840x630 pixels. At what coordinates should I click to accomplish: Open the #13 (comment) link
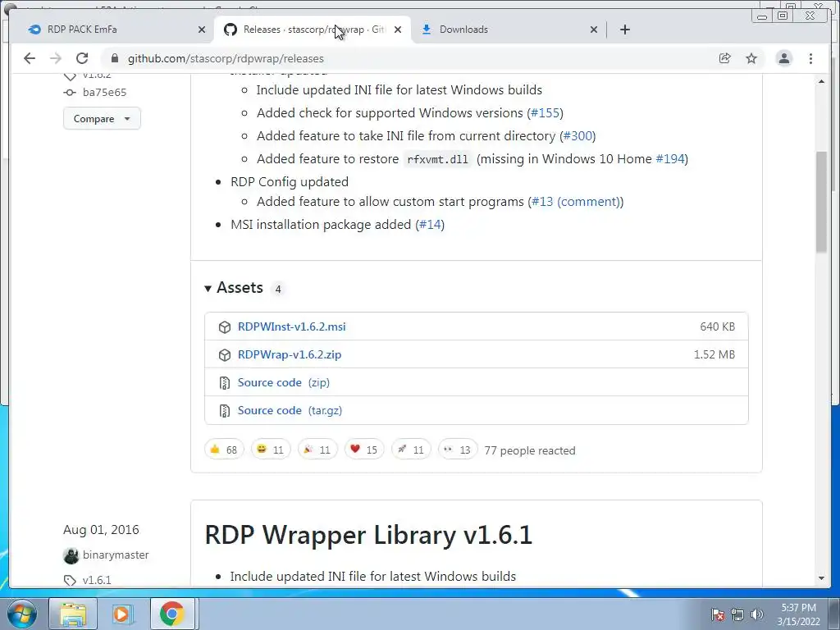coord(575,202)
